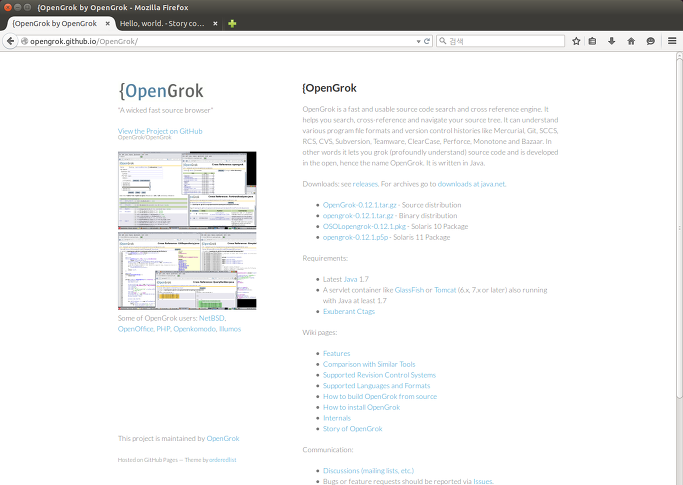Close the Firefox window button
Screen dimensions: 683x485
[x=7, y=7]
